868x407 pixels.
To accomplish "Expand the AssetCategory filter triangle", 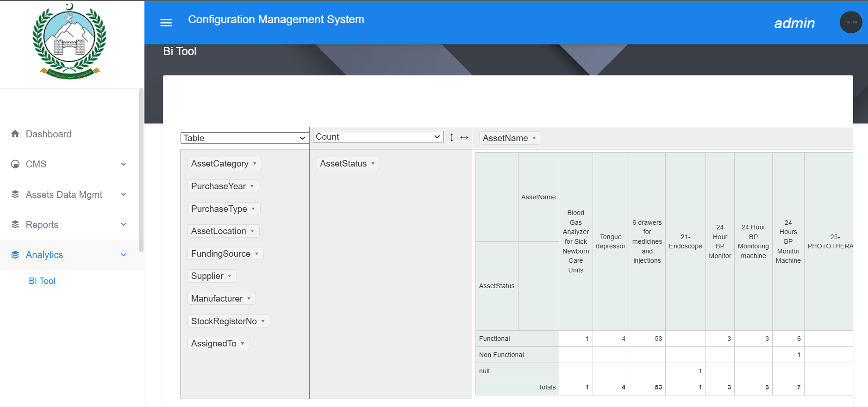I will tap(255, 164).
